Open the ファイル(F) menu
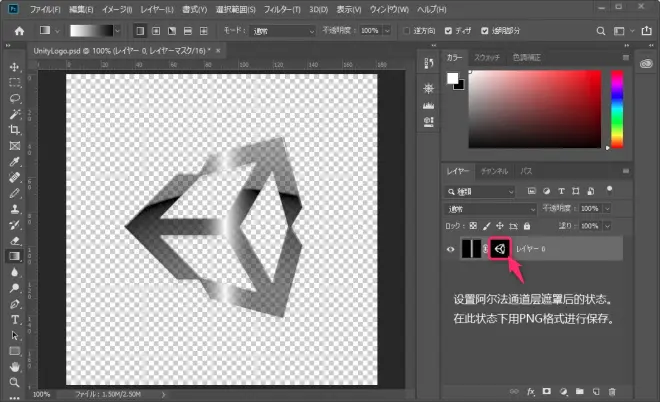Screen dimensions: 660x402 (x=45, y=9)
